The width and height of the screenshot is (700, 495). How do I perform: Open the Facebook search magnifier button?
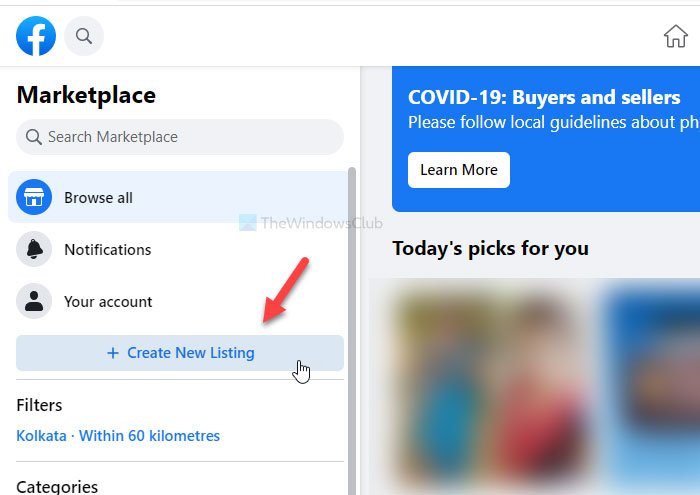(x=84, y=37)
